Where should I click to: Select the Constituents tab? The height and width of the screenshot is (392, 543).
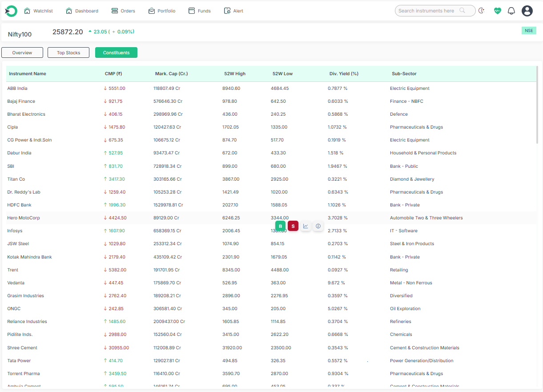[x=116, y=53]
